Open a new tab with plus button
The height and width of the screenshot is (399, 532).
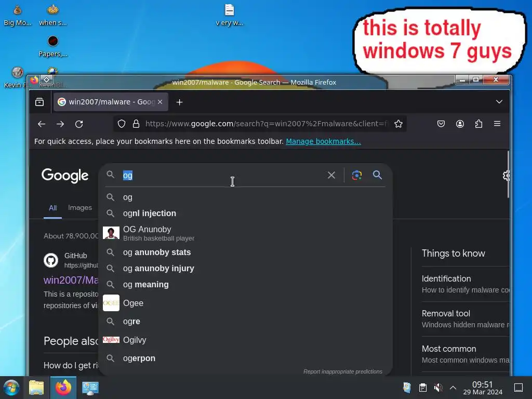point(179,102)
